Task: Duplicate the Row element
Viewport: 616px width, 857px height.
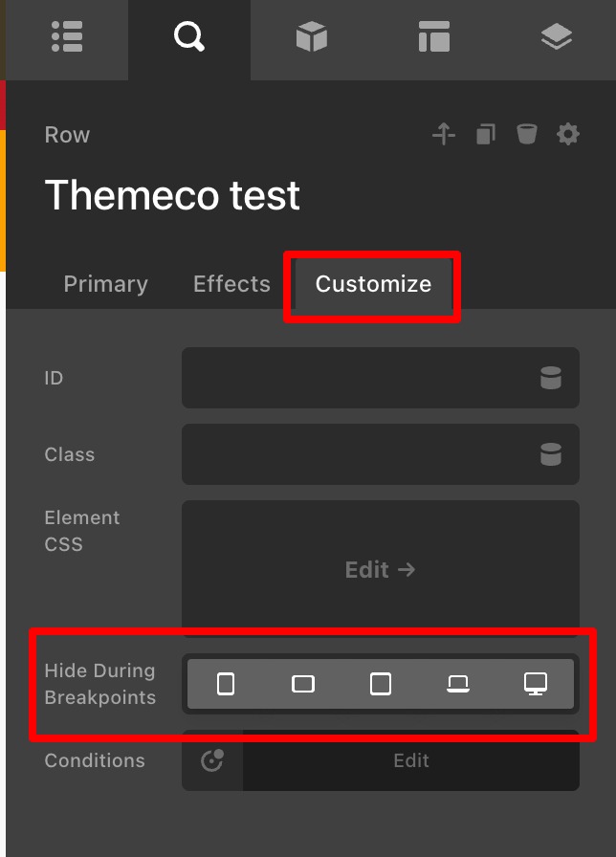Action: [x=485, y=134]
